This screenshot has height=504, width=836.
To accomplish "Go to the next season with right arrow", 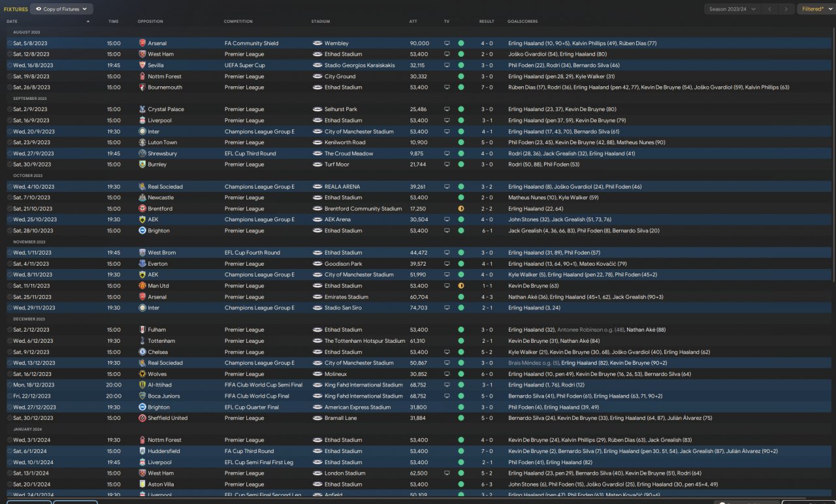I will tap(786, 9).
